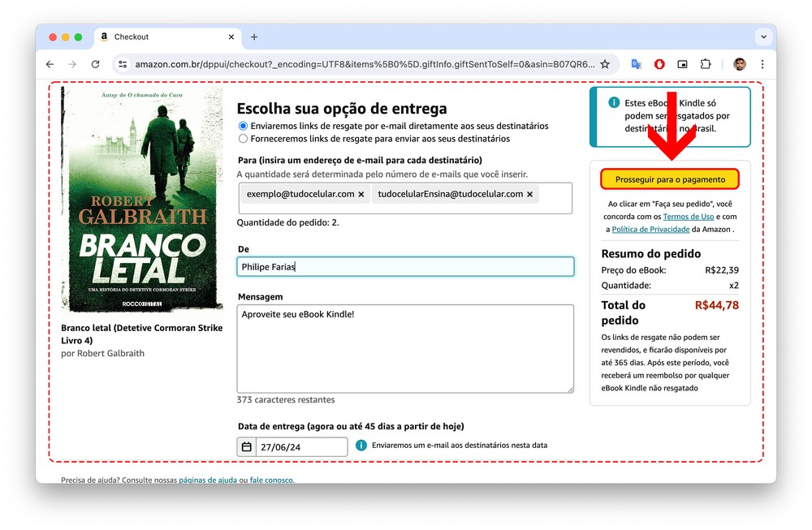Open the Política de Privacidade link
This screenshot has height=530, width=812.
pyautogui.click(x=650, y=229)
